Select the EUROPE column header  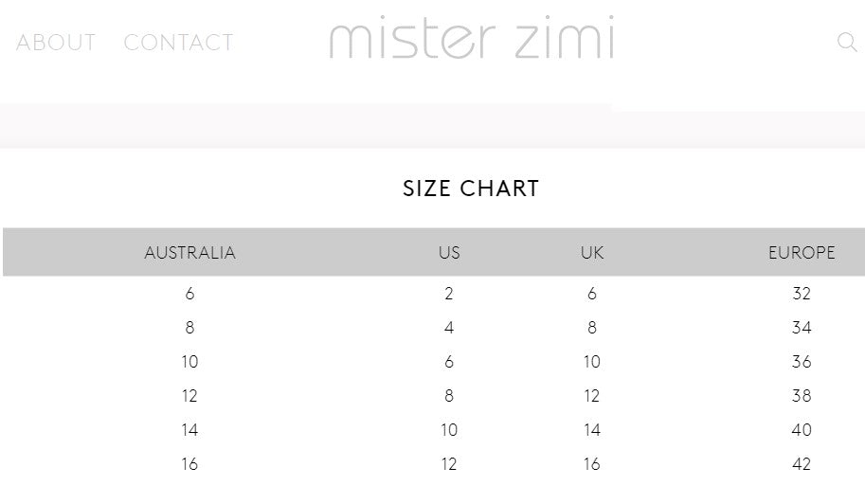[x=802, y=253]
